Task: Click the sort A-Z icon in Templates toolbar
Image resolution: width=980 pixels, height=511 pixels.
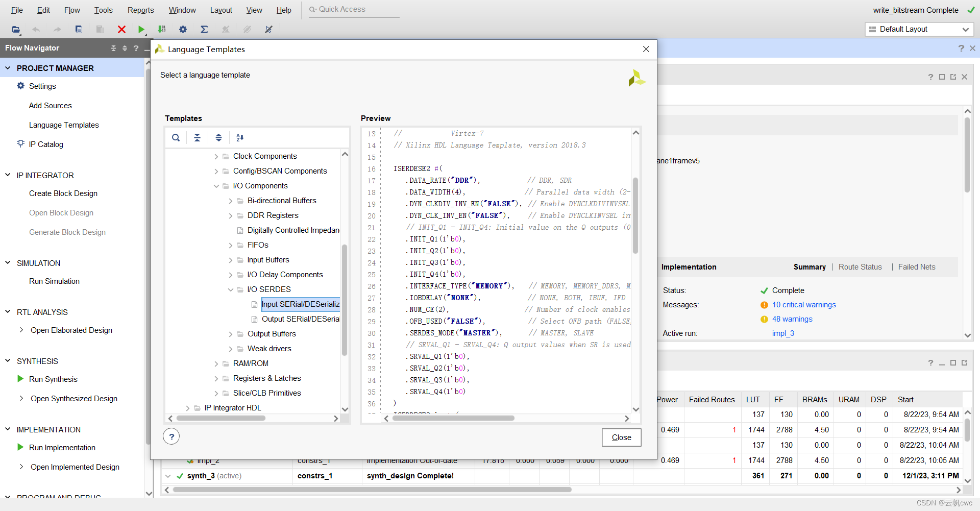Action: pyautogui.click(x=240, y=137)
